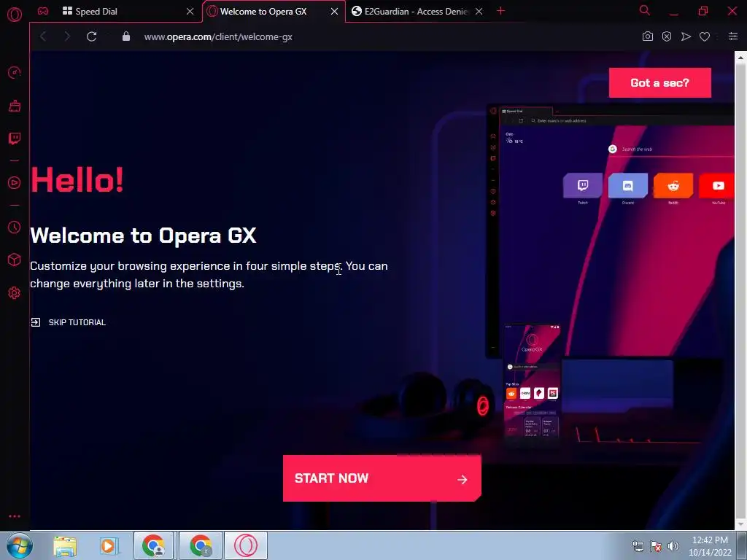This screenshot has height=560, width=747.
Task: Close the E2Guardian tab
Action: (479, 12)
